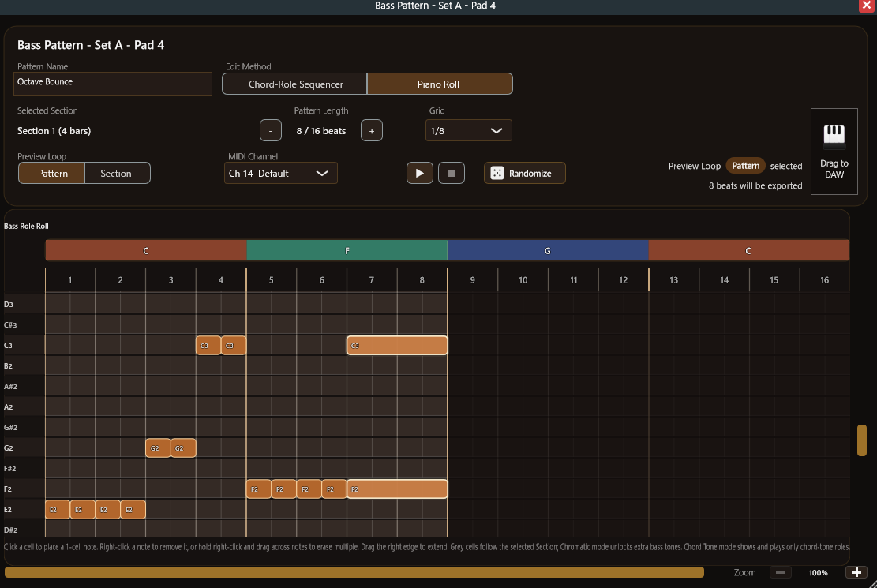Switch edit method to Chord-Role Sequencer
Viewport: 877px width, 588px height.
pos(294,84)
